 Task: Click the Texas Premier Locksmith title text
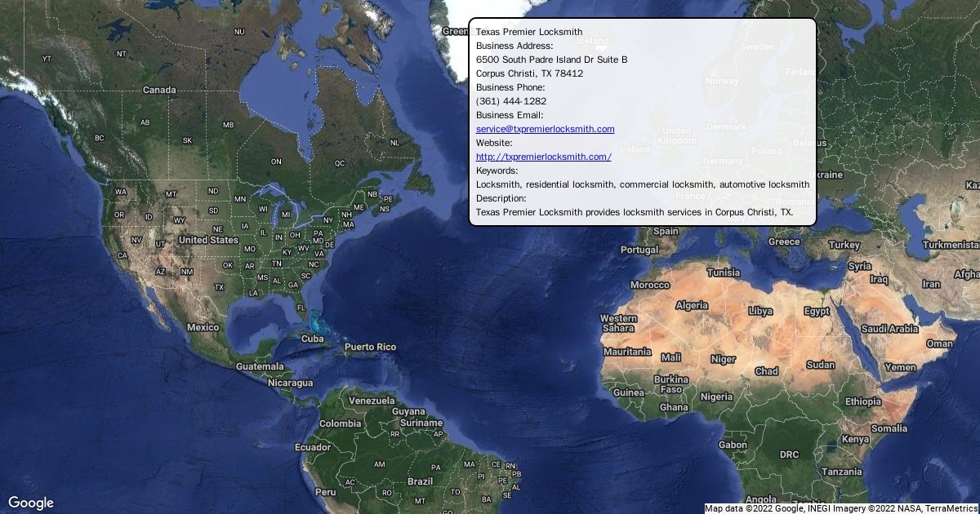pos(529,32)
